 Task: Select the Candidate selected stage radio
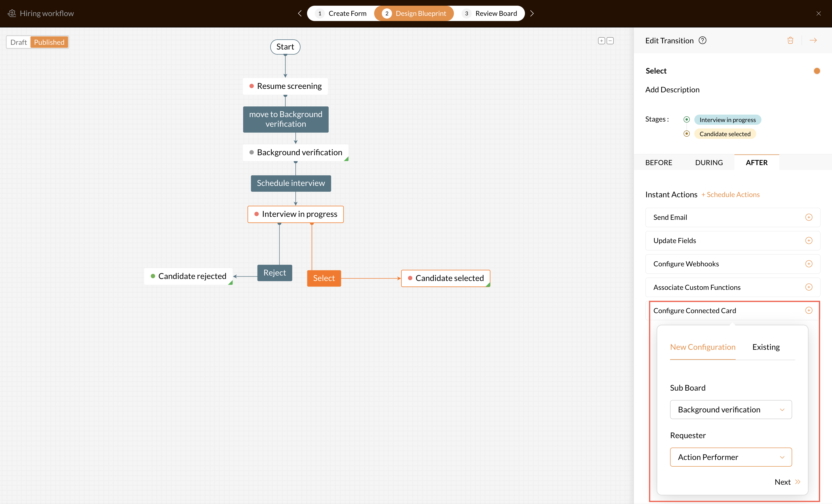(x=686, y=134)
